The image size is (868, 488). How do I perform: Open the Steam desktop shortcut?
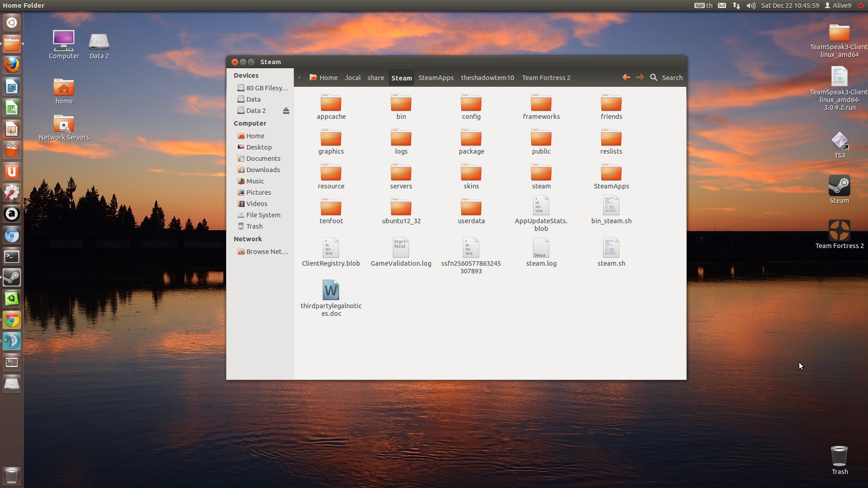point(839,186)
